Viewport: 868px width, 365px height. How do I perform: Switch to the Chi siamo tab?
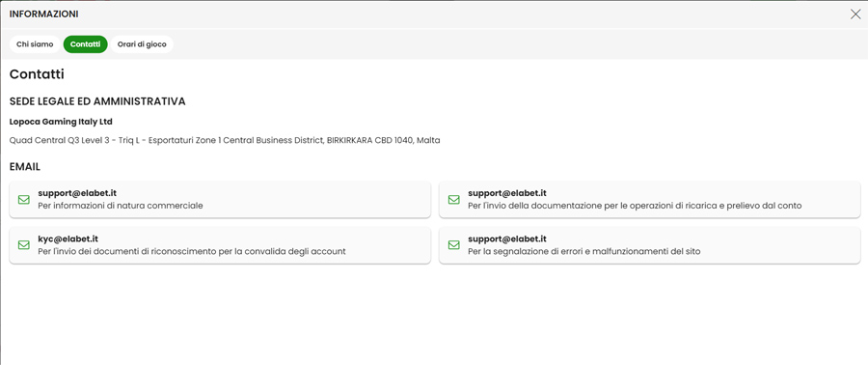click(x=35, y=44)
